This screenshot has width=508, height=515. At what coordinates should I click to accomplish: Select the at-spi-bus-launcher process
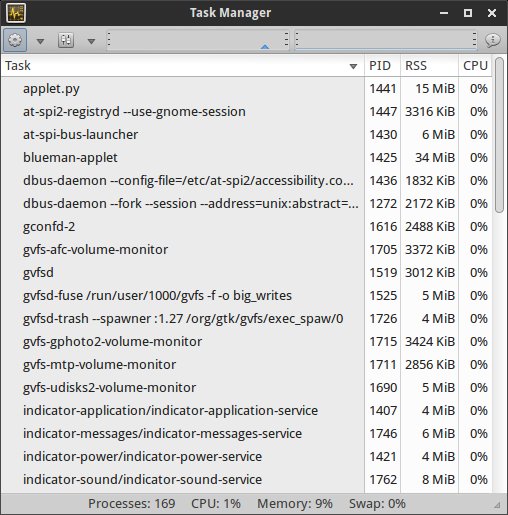[247, 135]
